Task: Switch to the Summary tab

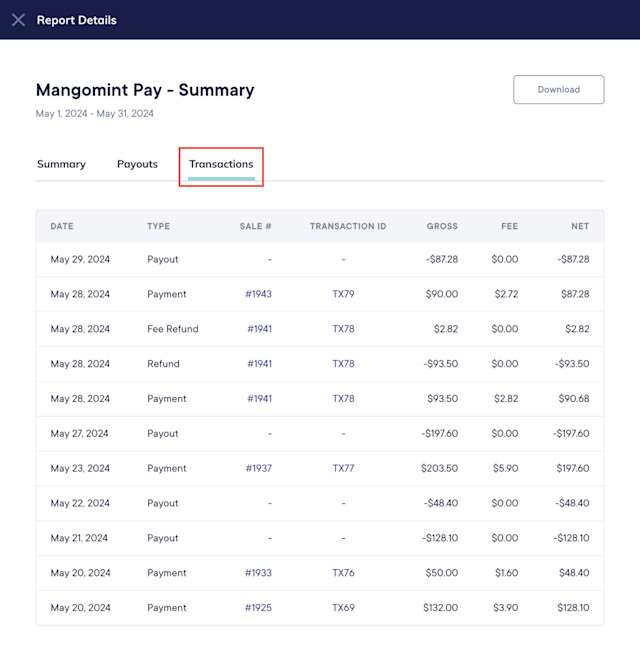Action: (61, 164)
